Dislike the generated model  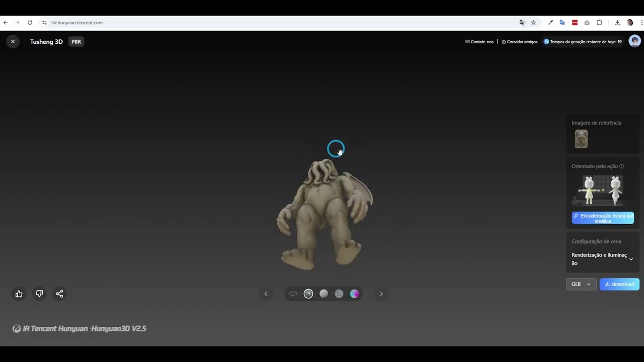coord(39,294)
